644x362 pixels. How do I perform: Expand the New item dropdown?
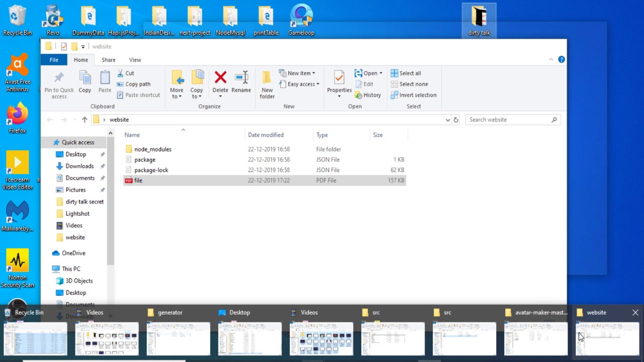click(297, 73)
